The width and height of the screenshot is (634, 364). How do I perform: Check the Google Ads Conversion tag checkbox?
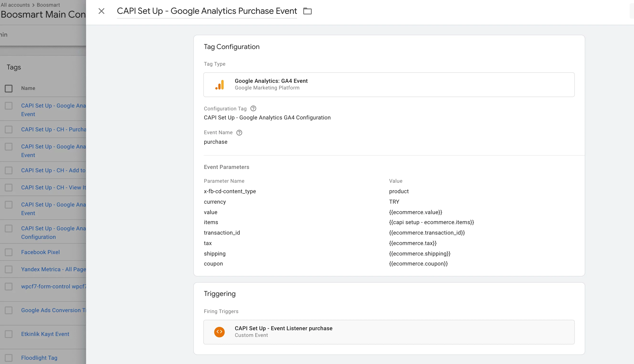[9, 310]
